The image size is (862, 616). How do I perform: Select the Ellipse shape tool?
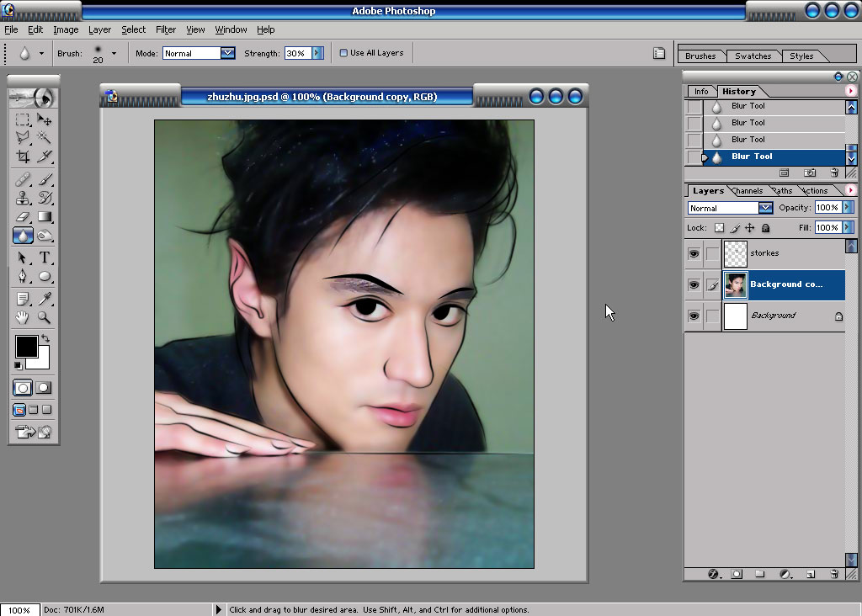click(x=44, y=276)
